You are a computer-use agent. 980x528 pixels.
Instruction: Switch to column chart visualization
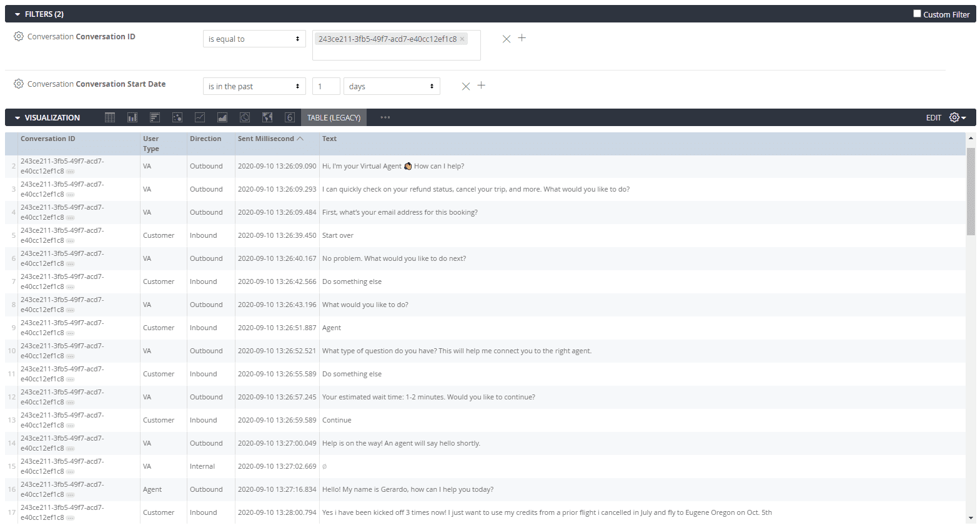(132, 117)
